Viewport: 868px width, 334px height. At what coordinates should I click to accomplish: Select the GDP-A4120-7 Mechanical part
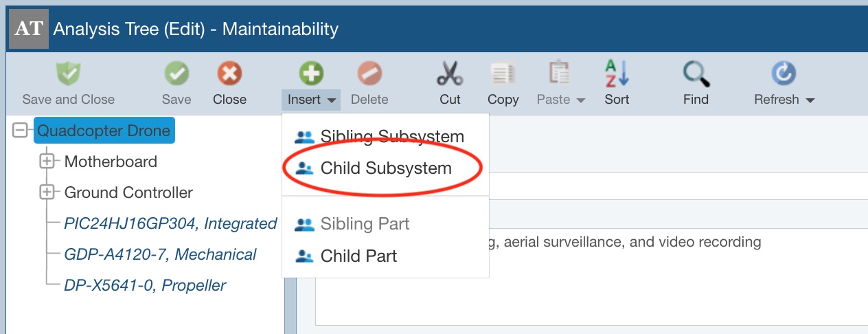pos(160,254)
